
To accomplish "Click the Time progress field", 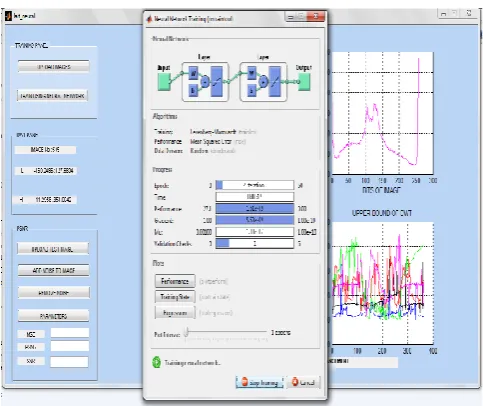I will (x=255, y=197).
